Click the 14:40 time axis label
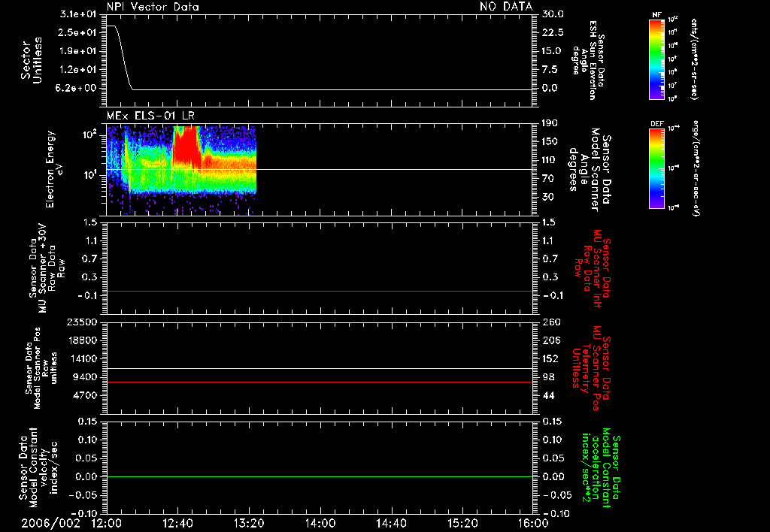770x532 pixels. point(391,524)
